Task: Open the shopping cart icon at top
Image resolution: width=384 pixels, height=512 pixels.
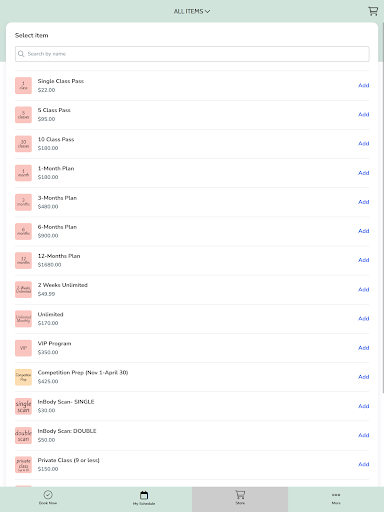Action: tap(373, 11)
